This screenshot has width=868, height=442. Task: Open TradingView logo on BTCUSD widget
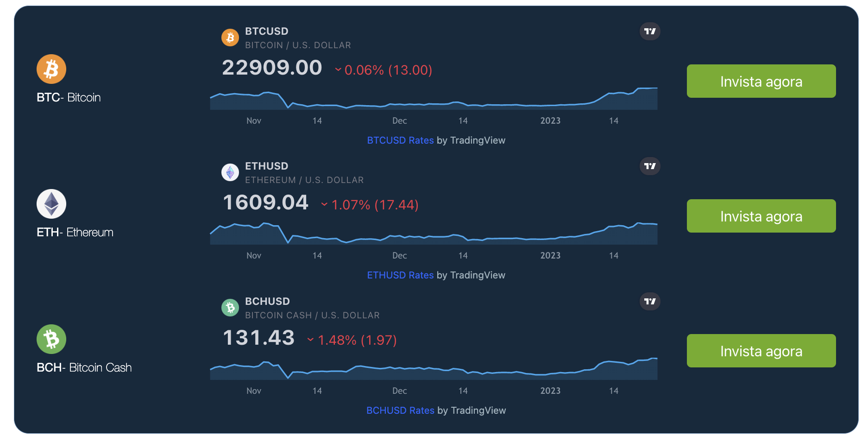coord(650,32)
